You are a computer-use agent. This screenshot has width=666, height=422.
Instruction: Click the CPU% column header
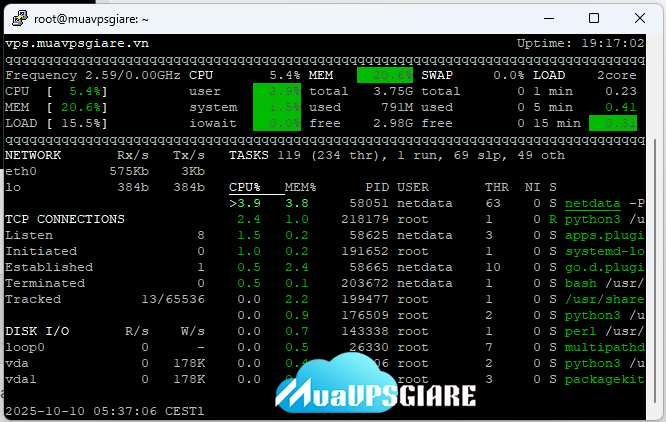(x=245, y=187)
